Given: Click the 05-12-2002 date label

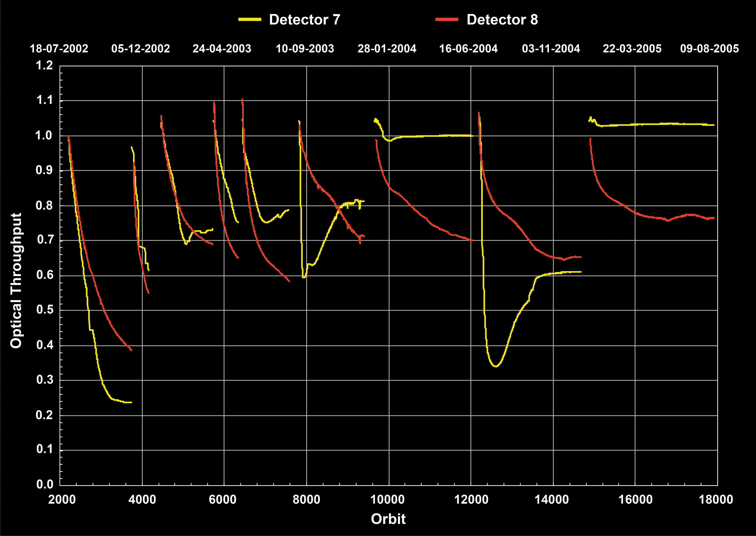Looking at the screenshot, I should pos(141,49).
